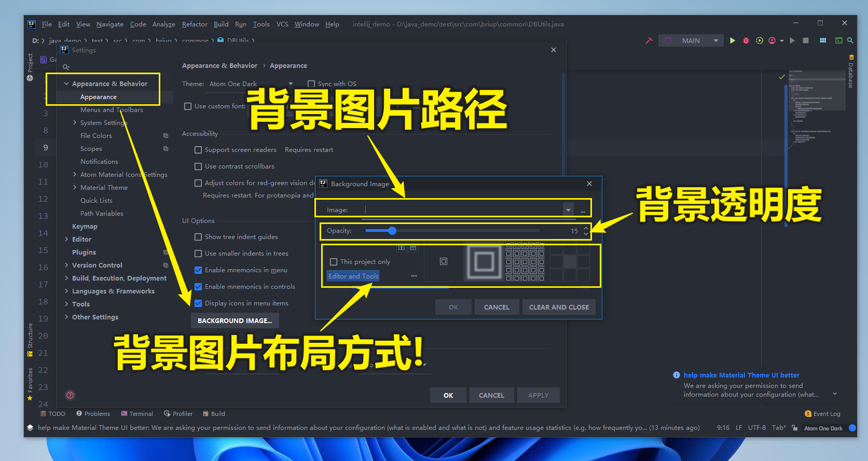Open the Problems tool tab
The image size is (868, 461).
(93, 414)
